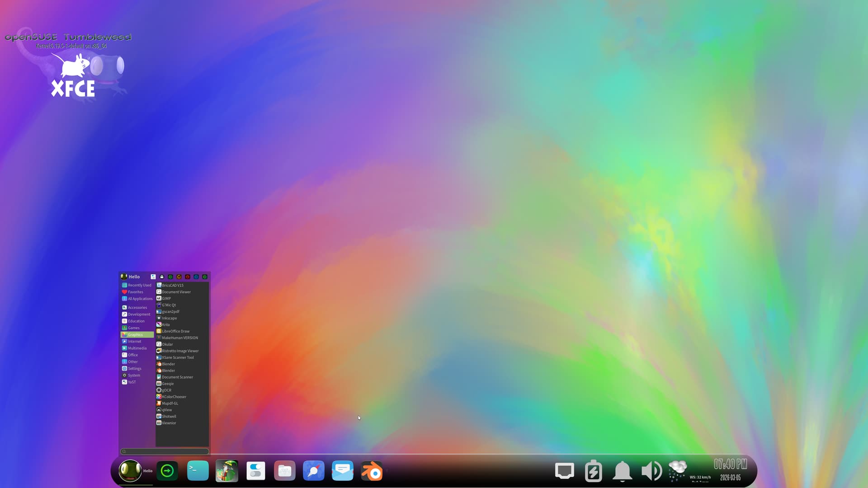The width and height of the screenshot is (868, 488).
Task: Click the 07:40 PM panel clock
Action: pyautogui.click(x=730, y=465)
